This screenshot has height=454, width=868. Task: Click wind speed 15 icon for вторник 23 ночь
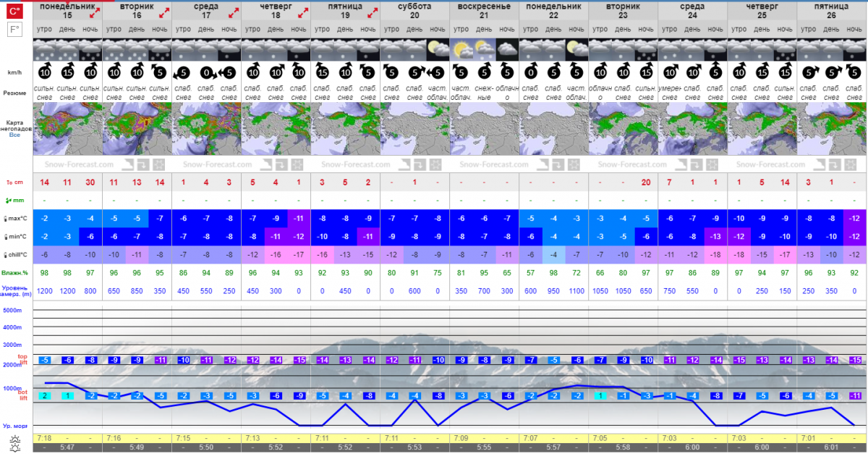(x=646, y=72)
